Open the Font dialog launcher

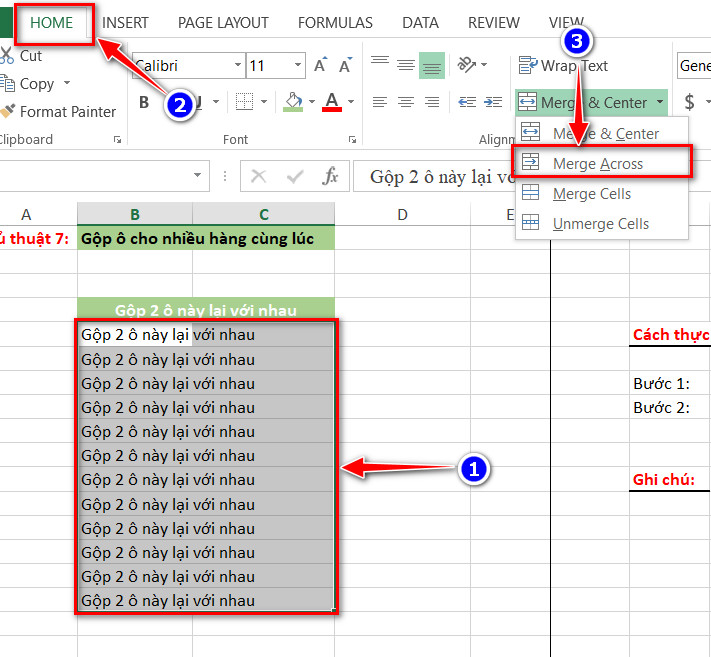click(352, 140)
